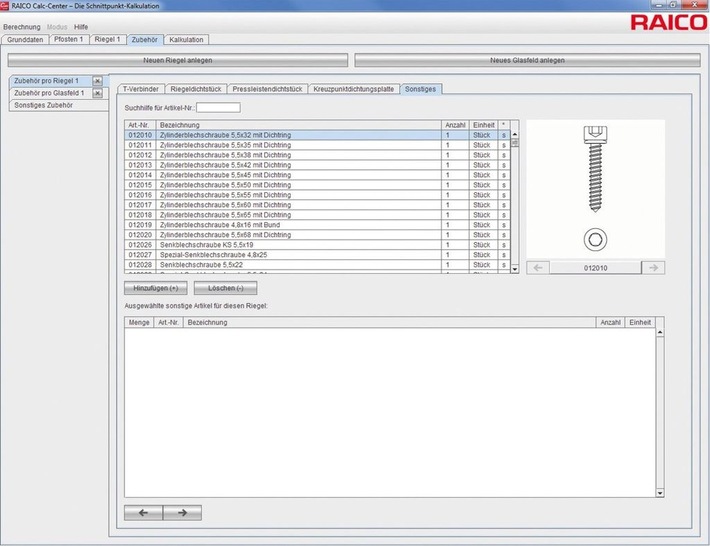The image size is (710, 546).
Task: Switch to the Kalkulation tab
Action: [x=187, y=40]
